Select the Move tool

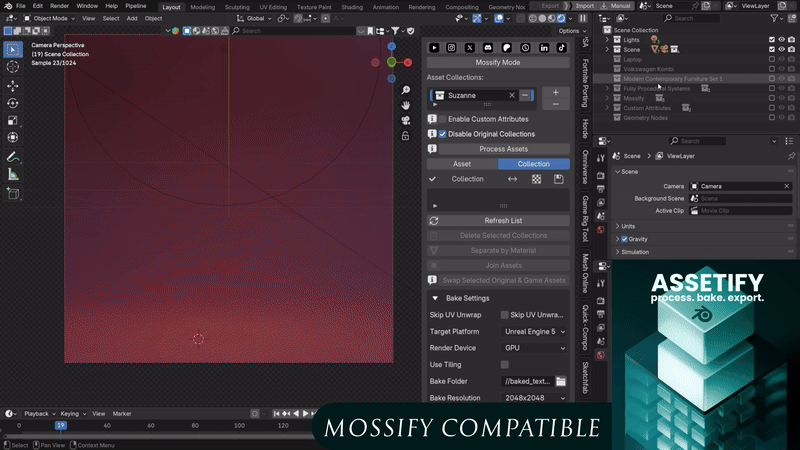[13, 86]
